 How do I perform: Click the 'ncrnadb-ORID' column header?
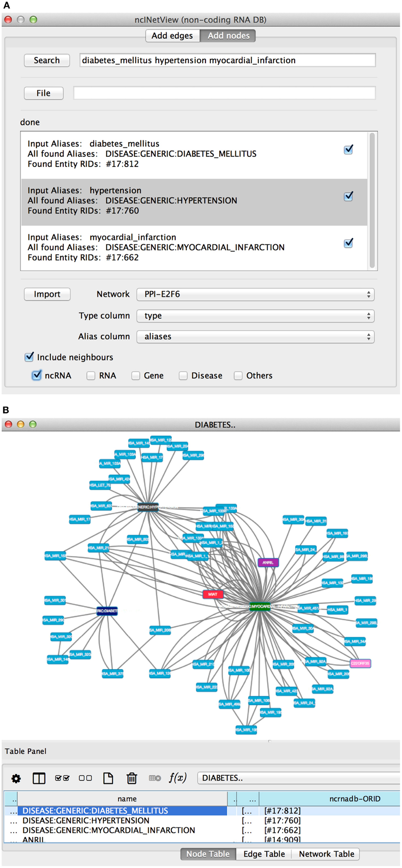329,799
